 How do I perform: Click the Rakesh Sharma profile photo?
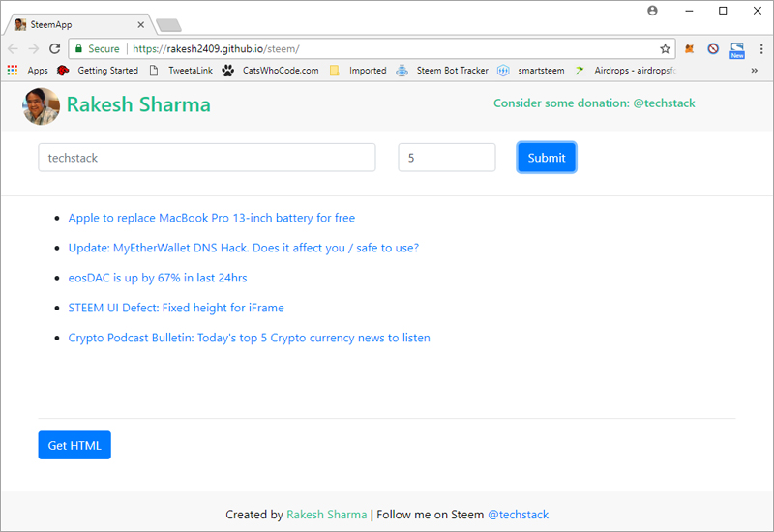(41, 106)
